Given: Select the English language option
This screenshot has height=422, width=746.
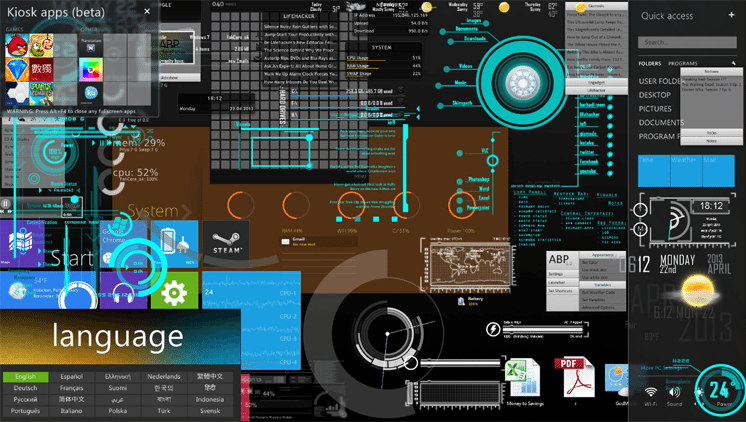Looking at the screenshot, I should coord(25,377).
